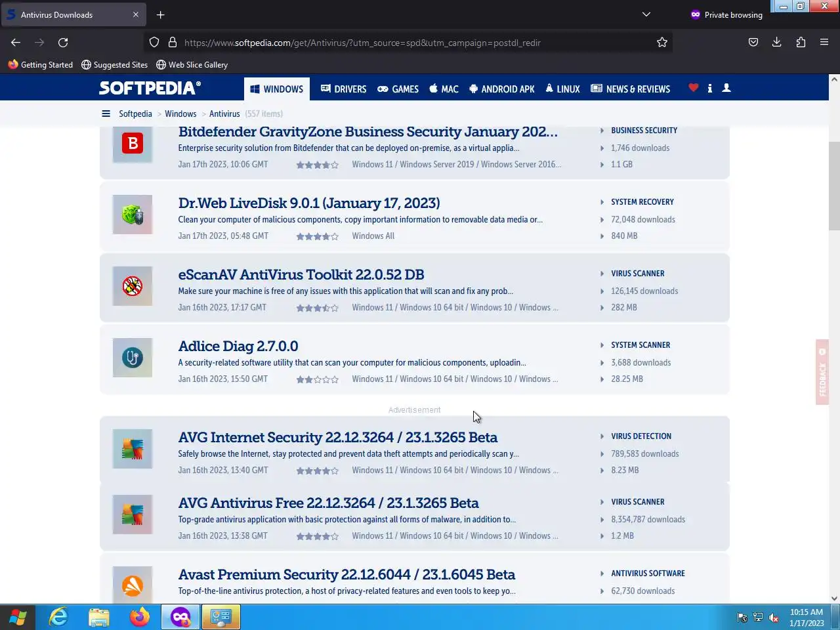Click the Dr.Web LiveDisk star rating
This screenshot has width=840, height=630.
(x=318, y=236)
